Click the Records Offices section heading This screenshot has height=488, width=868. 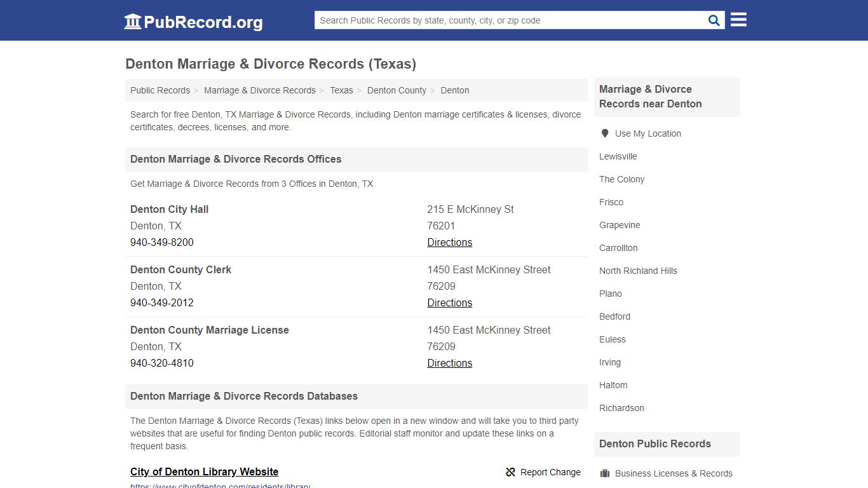(x=236, y=159)
